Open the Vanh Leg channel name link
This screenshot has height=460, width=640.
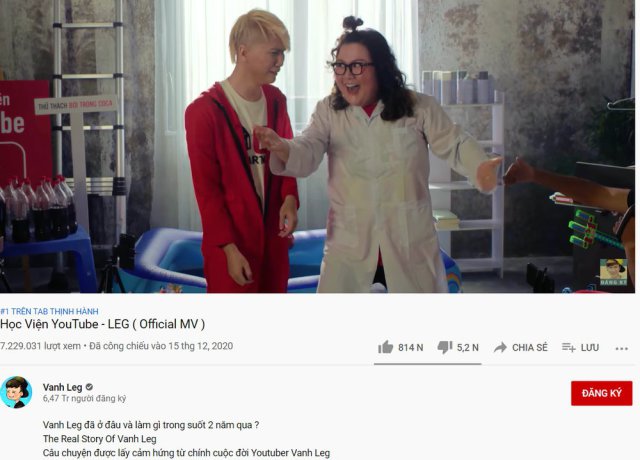coord(62,387)
